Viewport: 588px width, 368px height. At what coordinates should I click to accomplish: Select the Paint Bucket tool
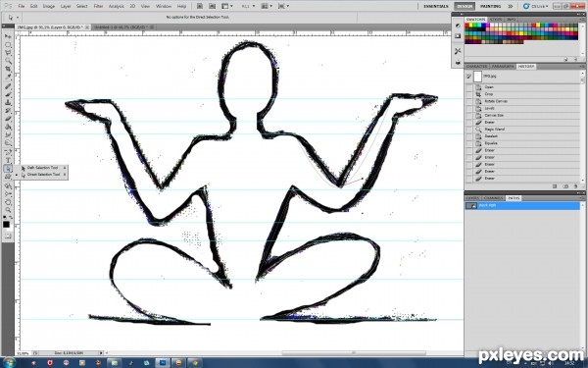click(x=8, y=127)
